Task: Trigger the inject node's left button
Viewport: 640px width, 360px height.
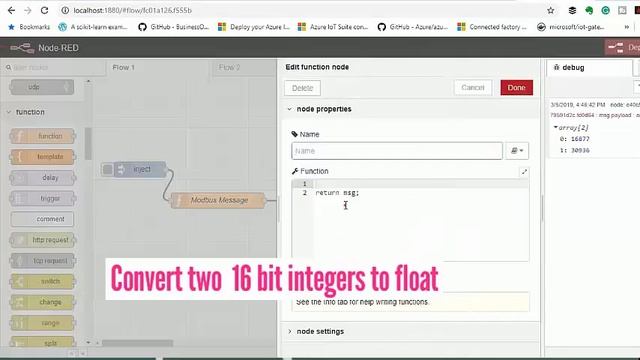Action: [x=107, y=169]
